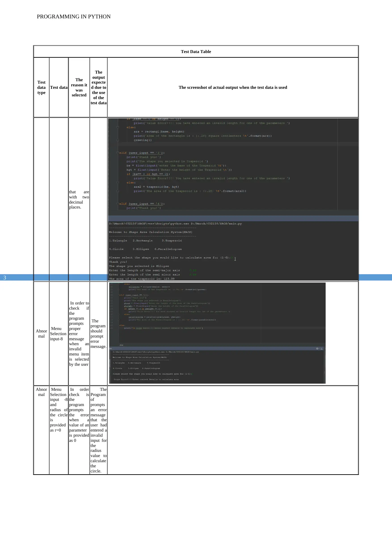Click the 'In order to check if the program' cell
Image resolution: width=392 pixels, height=555 pixels.
click(79, 334)
